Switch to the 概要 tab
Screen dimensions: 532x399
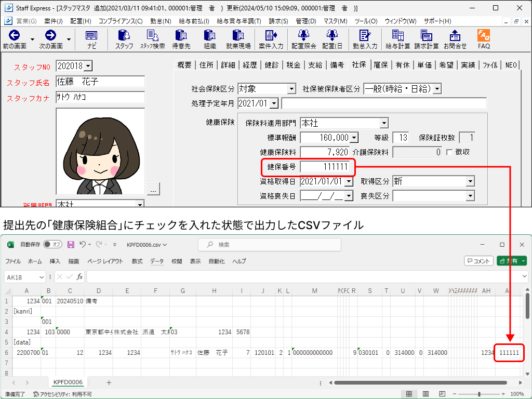(184, 65)
